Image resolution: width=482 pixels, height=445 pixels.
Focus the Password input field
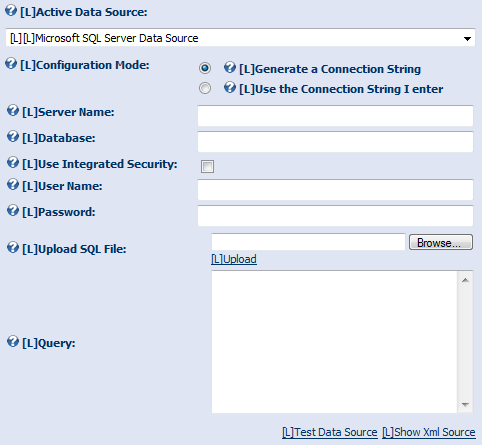[335, 216]
